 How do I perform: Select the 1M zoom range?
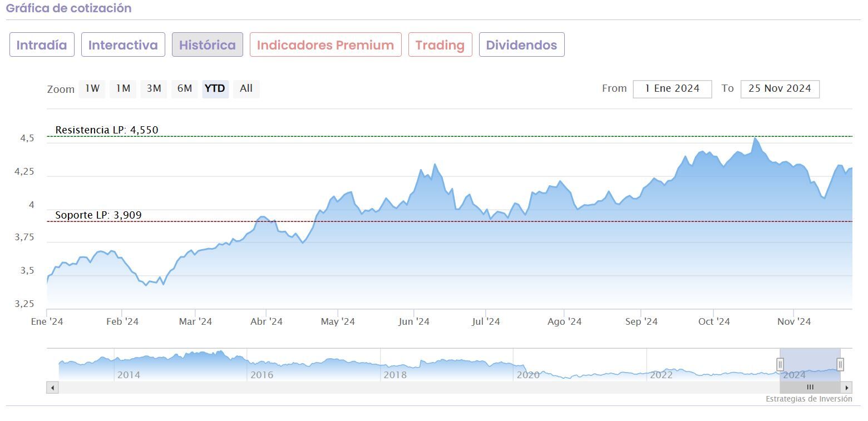123,88
